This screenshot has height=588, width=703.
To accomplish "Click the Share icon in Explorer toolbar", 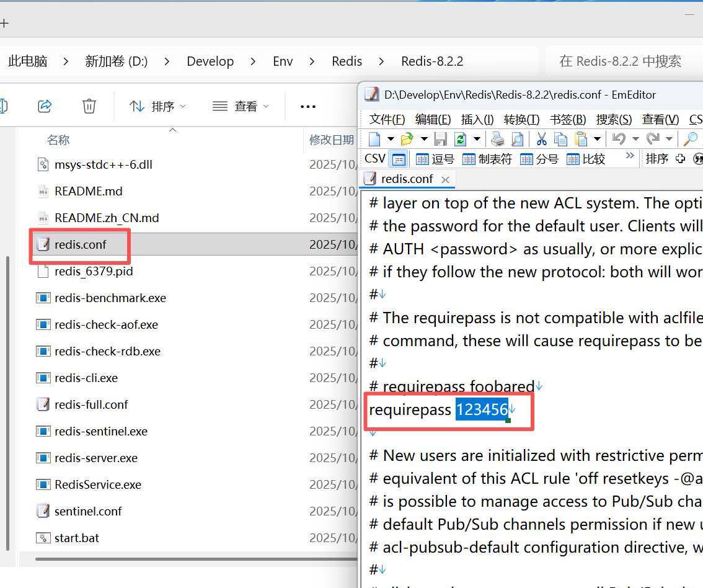I will (x=45, y=106).
